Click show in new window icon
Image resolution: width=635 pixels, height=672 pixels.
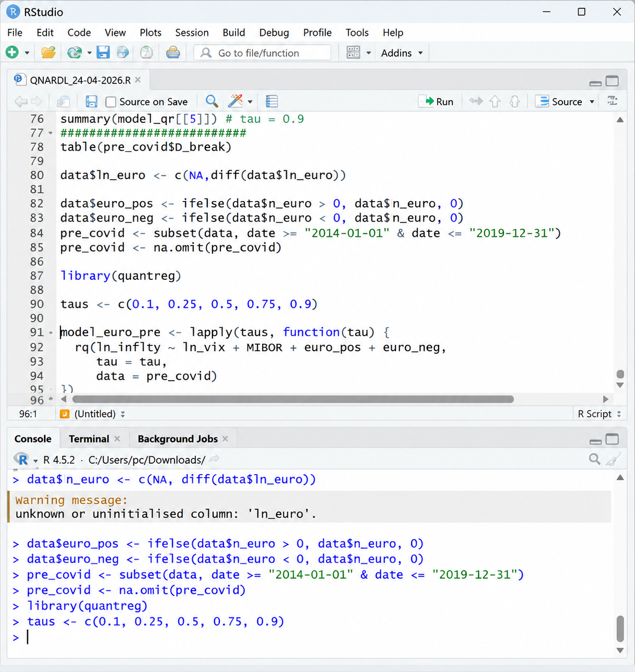pyautogui.click(x=64, y=102)
